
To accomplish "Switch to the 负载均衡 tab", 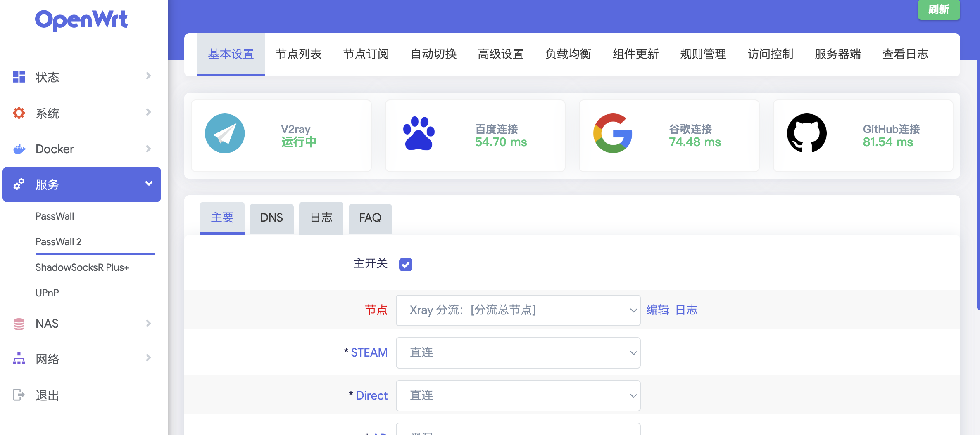I will tap(568, 54).
